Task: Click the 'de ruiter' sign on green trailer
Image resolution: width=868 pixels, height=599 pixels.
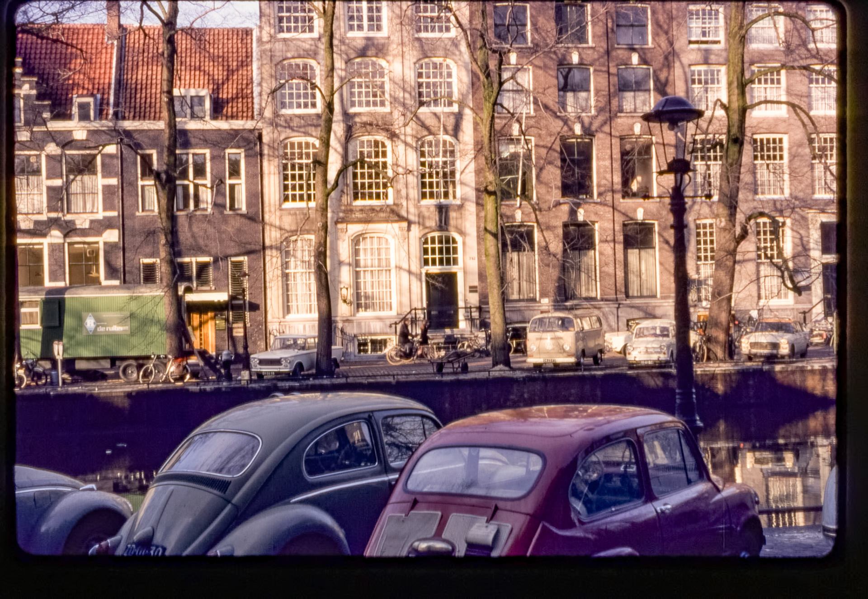Action: click(x=107, y=323)
